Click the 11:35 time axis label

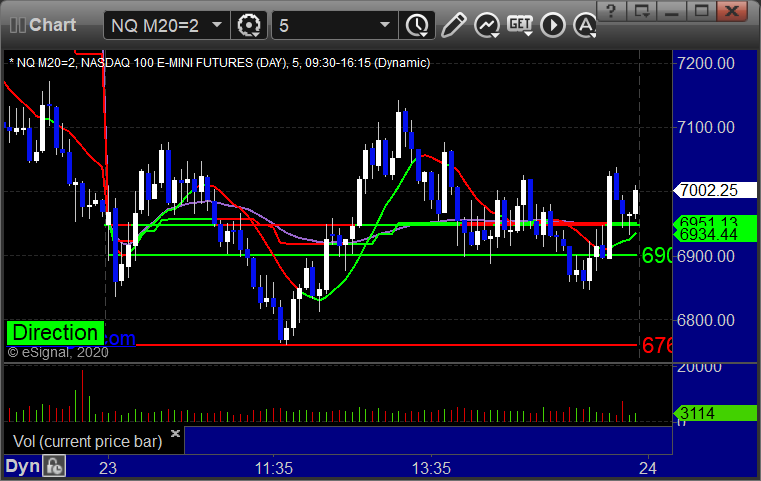(x=274, y=468)
